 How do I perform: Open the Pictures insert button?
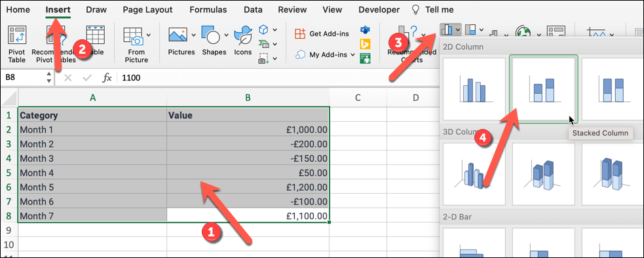pyautogui.click(x=181, y=41)
